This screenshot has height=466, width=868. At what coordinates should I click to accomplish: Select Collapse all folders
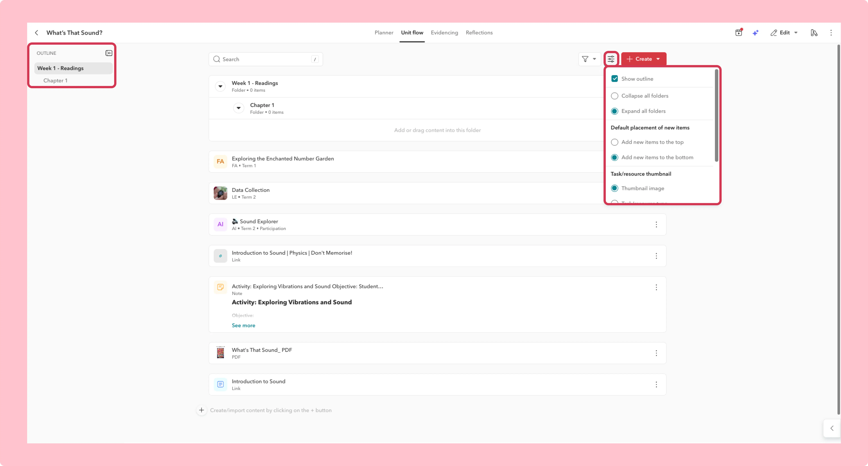tap(614, 96)
